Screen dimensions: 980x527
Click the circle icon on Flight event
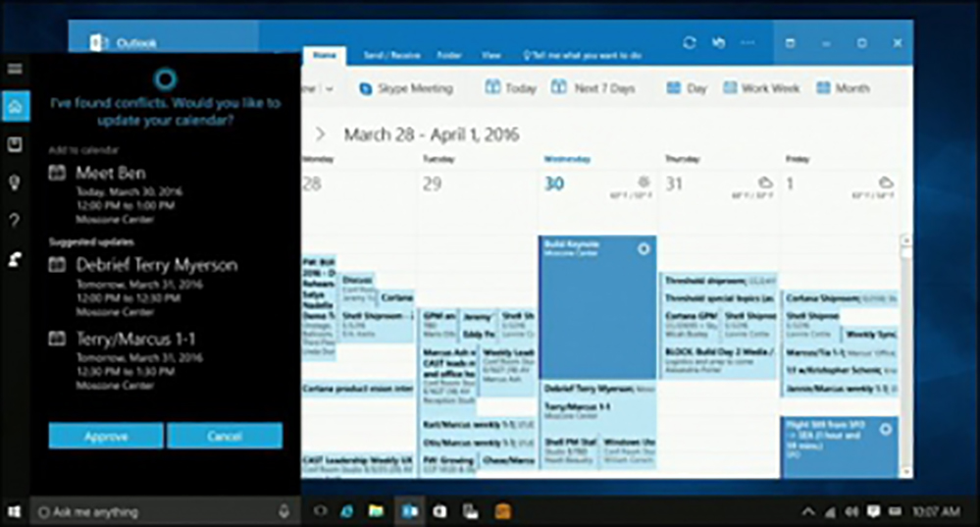point(885,430)
